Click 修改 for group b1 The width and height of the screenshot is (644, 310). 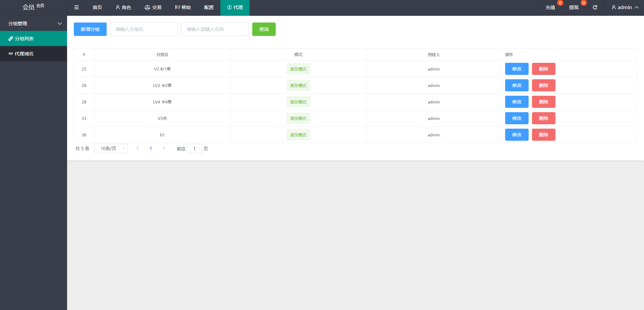[517, 135]
